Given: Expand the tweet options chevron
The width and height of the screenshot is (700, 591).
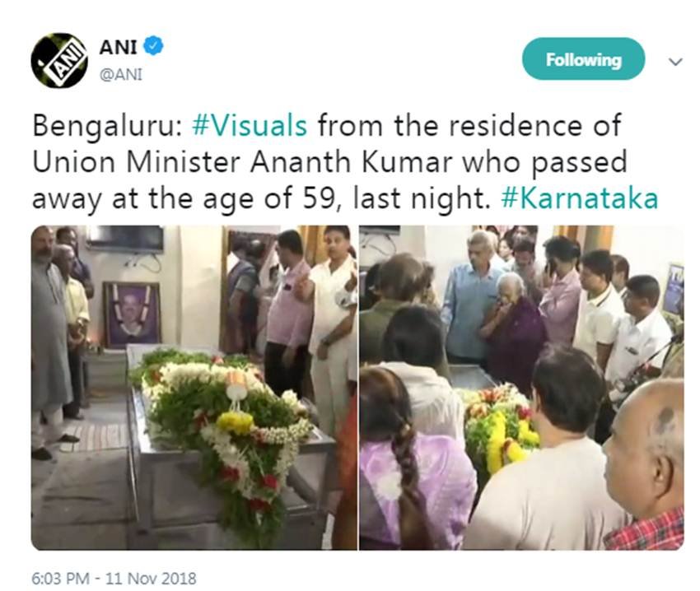Looking at the screenshot, I should 675,62.
